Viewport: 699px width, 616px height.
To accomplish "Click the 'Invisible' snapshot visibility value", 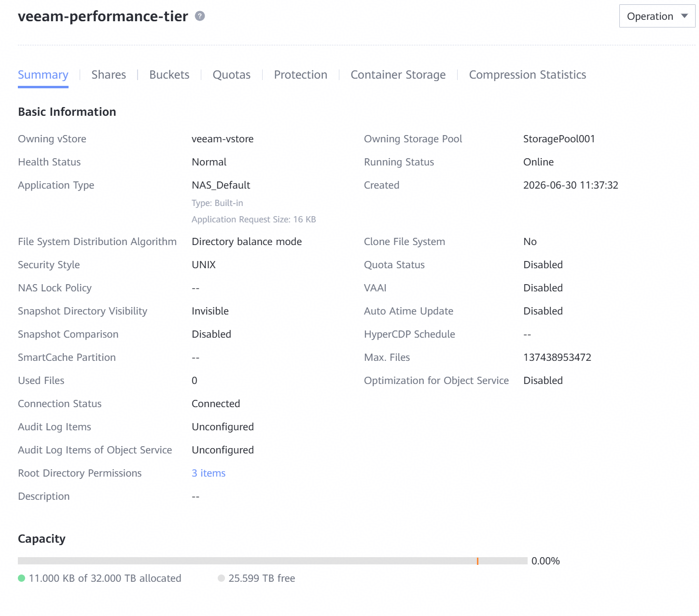I will coord(210,311).
